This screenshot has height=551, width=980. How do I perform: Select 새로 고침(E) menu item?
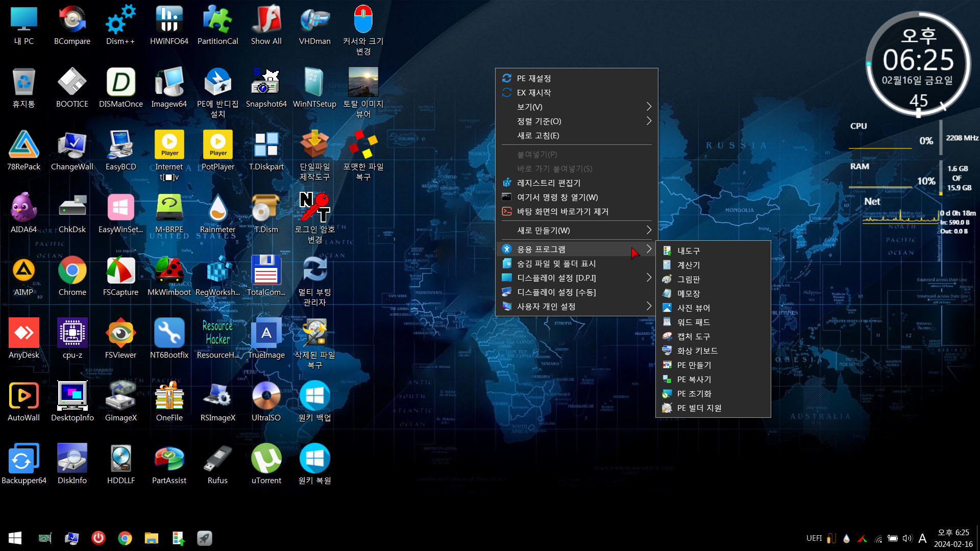(576, 136)
